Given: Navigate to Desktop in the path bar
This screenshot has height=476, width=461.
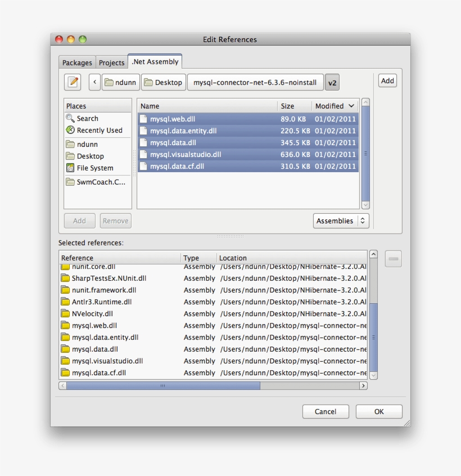Looking at the screenshot, I should point(162,83).
